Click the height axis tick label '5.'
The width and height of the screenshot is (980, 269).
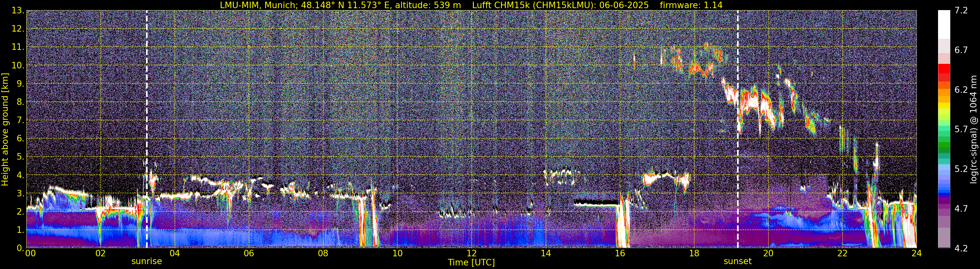pos(20,157)
